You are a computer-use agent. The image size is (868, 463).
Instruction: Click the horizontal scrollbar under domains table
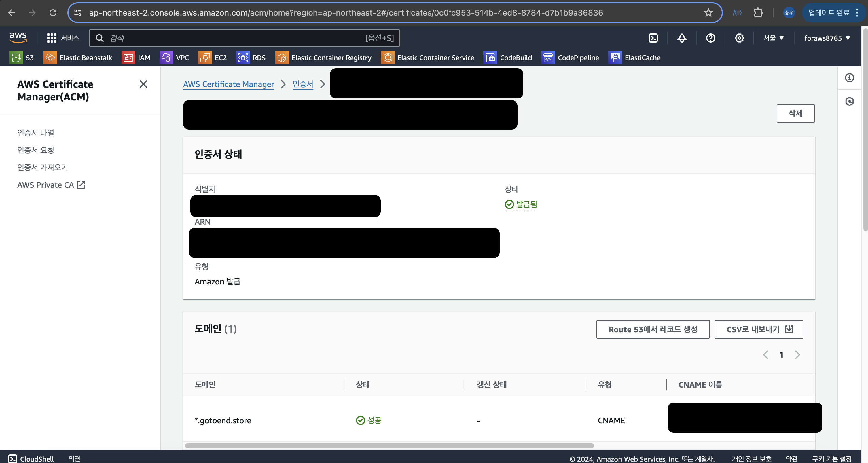[389, 445]
